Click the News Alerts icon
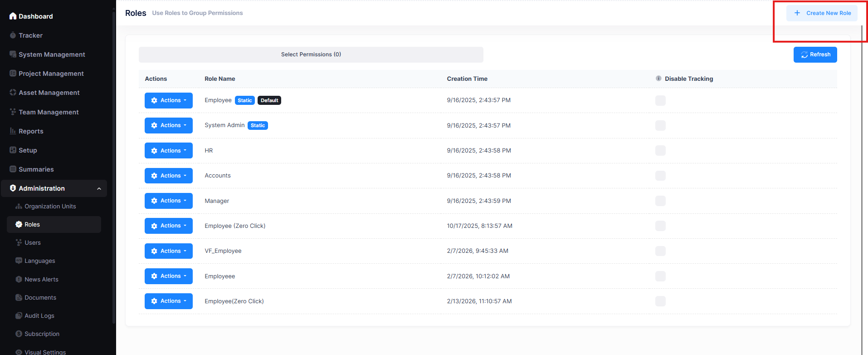 point(19,280)
